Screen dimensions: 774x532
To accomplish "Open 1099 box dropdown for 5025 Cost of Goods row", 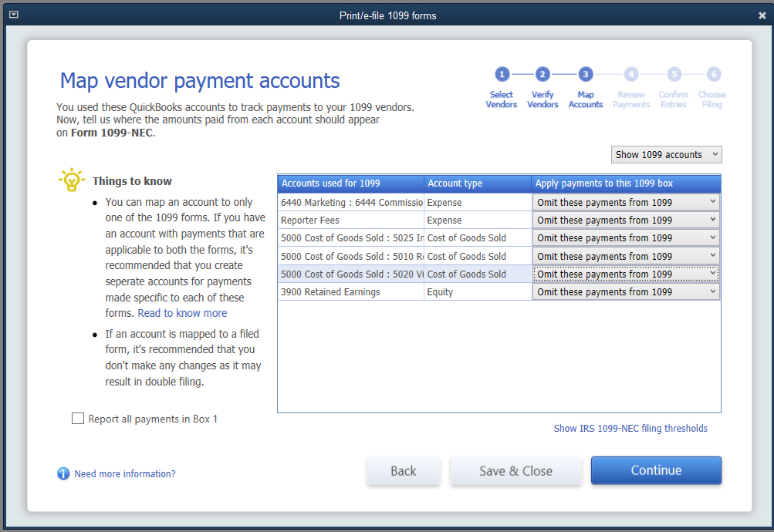I will click(625, 237).
